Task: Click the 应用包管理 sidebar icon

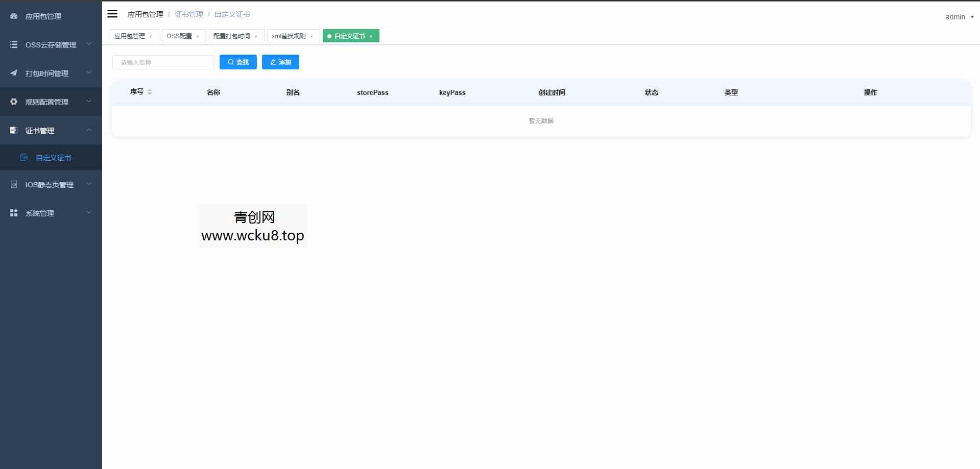Action: point(14,16)
